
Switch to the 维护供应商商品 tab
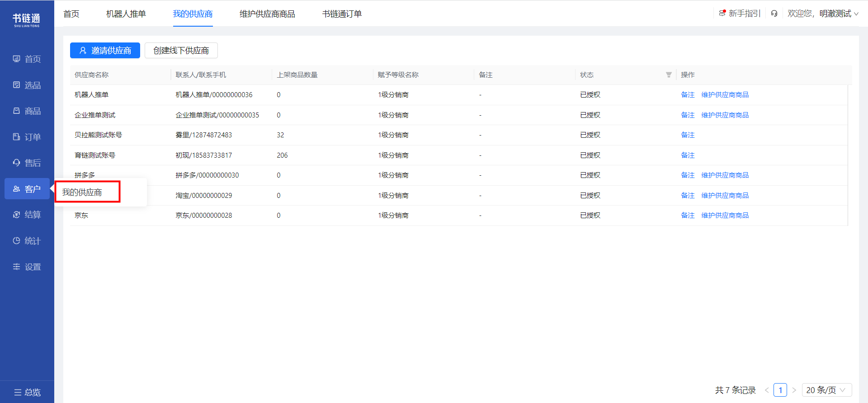(267, 14)
